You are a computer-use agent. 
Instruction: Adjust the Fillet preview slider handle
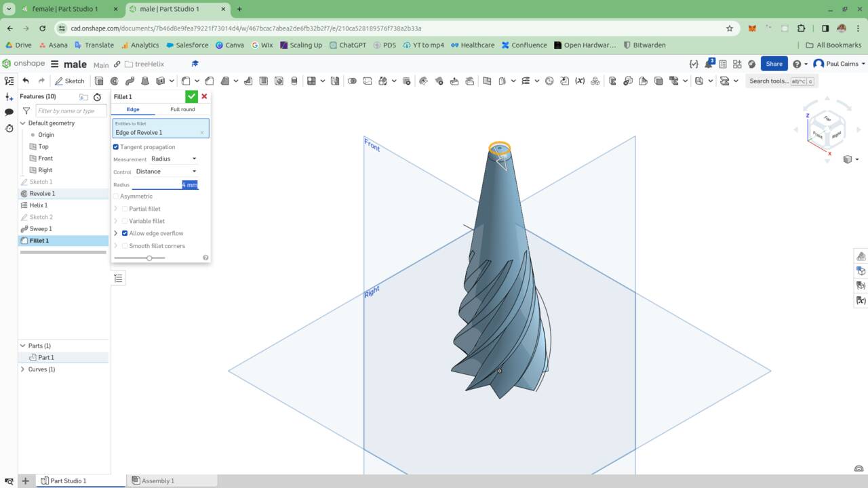[x=149, y=258]
